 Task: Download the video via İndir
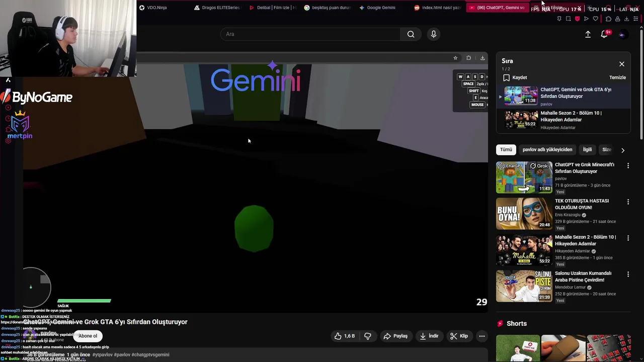click(x=429, y=336)
